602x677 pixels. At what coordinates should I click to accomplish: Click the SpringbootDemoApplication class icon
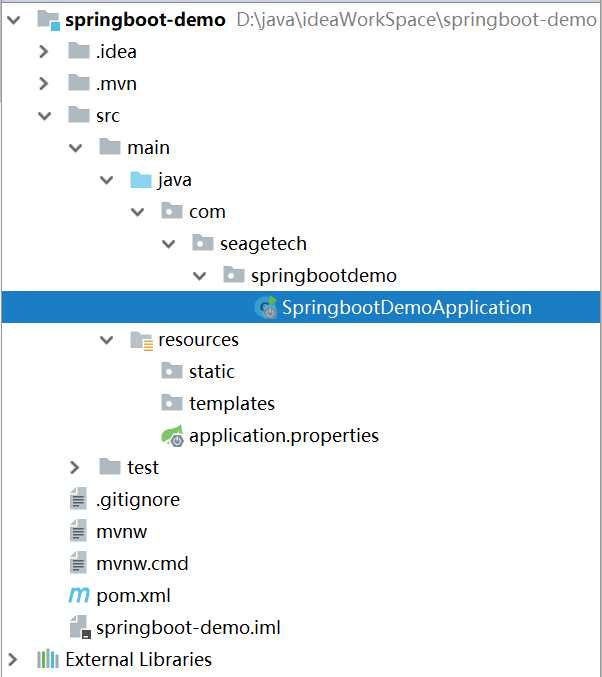click(266, 307)
